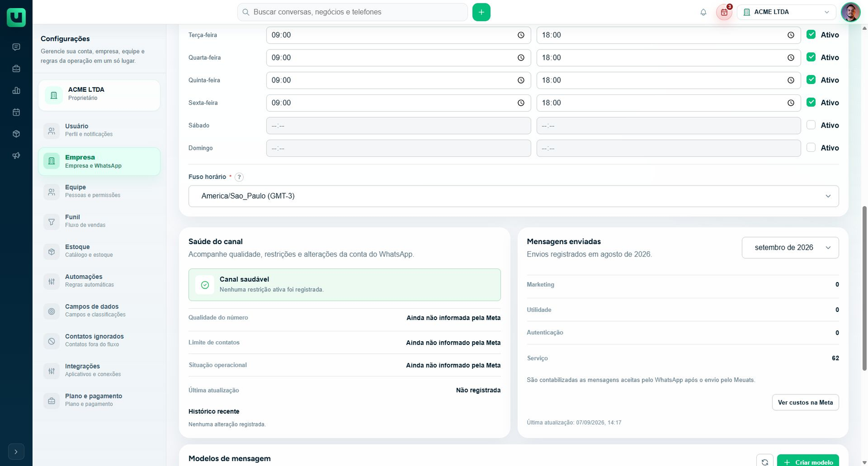Expand the left rail with arrow button

pos(16,451)
